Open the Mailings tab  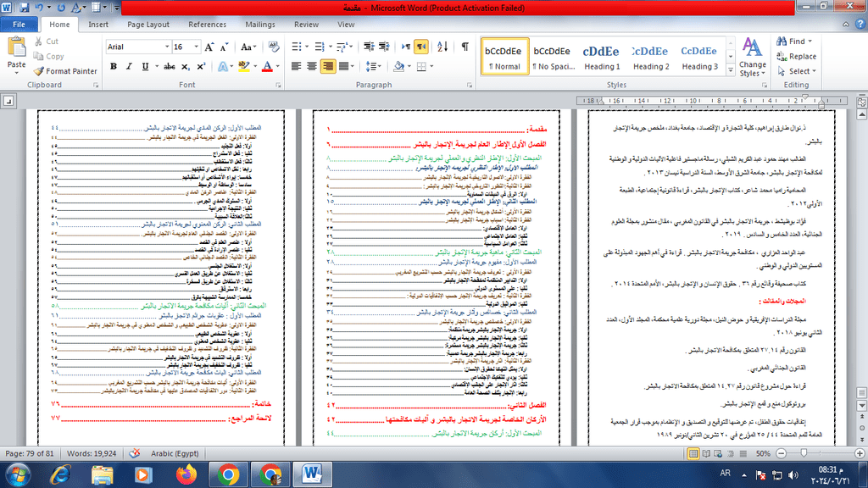tap(260, 25)
